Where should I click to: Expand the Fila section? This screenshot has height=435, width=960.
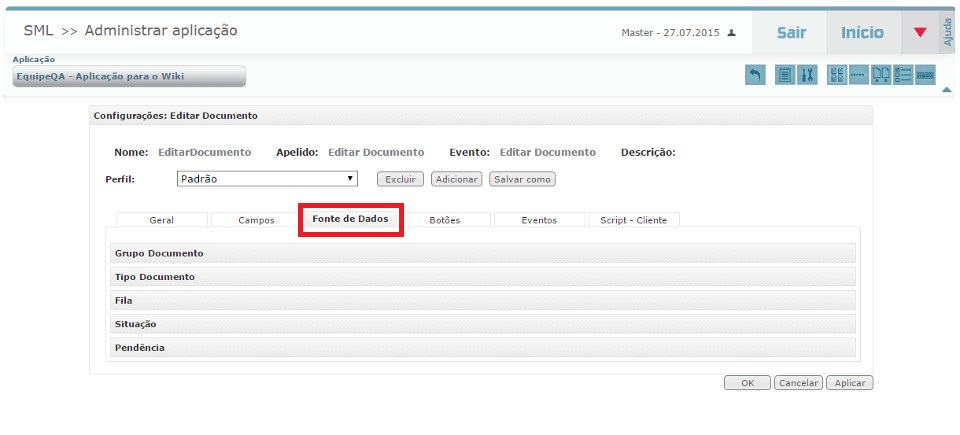482,301
